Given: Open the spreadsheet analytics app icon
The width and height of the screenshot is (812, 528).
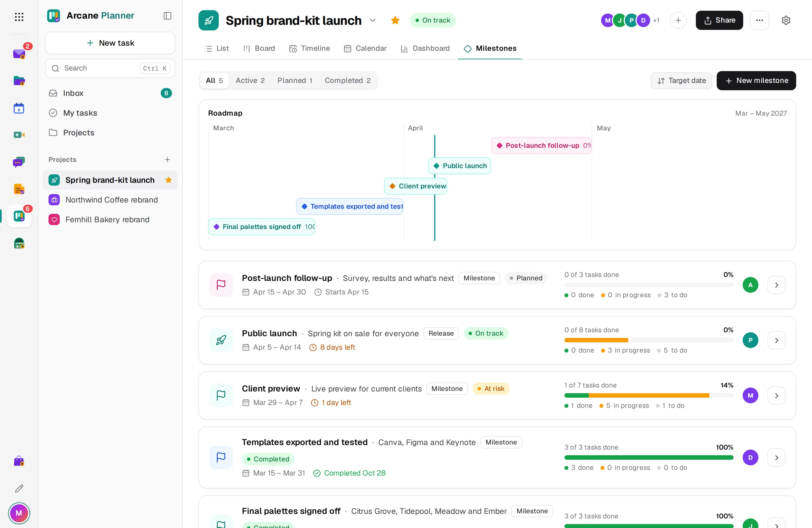Looking at the screenshot, I should [x=19, y=243].
